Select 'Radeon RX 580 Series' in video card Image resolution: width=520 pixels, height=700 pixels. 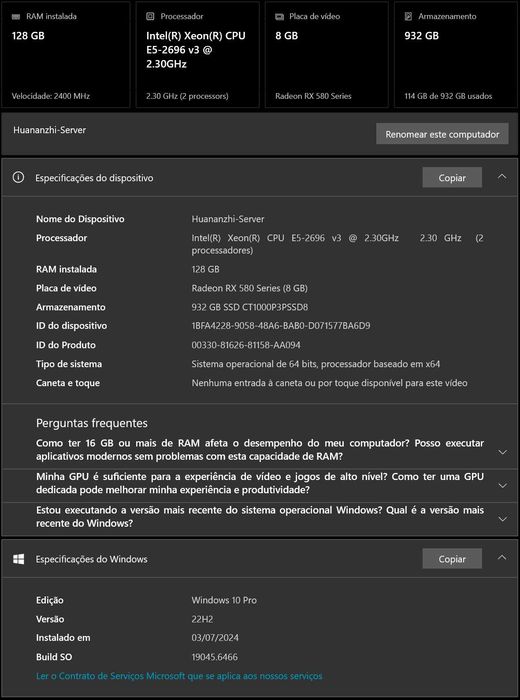pos(313,96)
